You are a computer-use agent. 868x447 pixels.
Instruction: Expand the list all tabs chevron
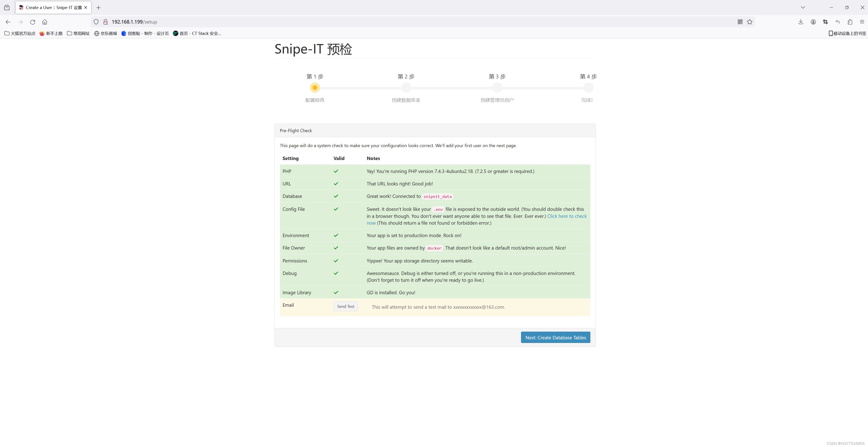pyautogui.click(x=803, y=7)
